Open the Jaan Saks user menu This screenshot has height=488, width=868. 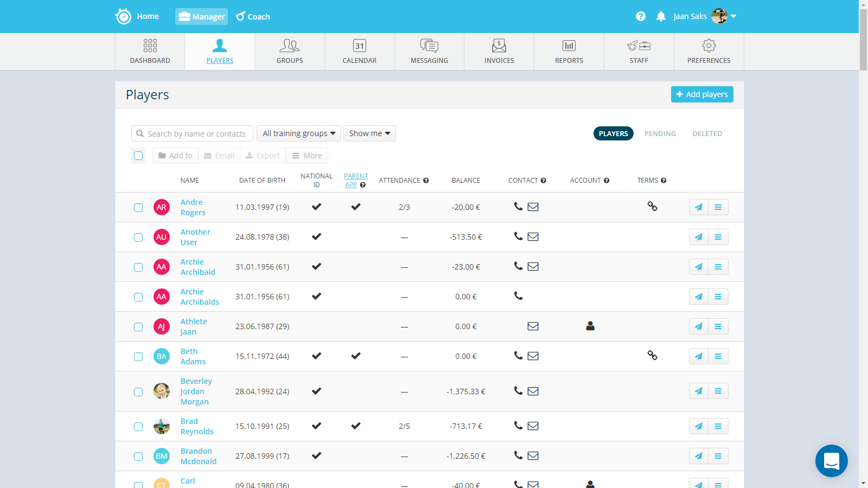tap(705, 16)
